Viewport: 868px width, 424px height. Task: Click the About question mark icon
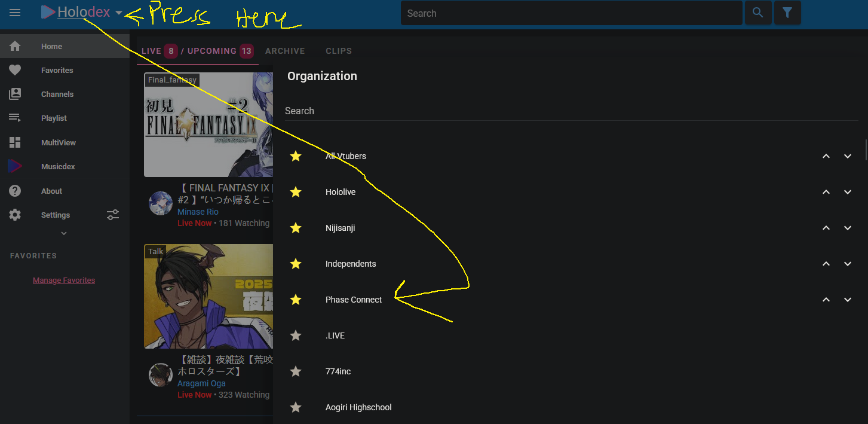[15, 191]
